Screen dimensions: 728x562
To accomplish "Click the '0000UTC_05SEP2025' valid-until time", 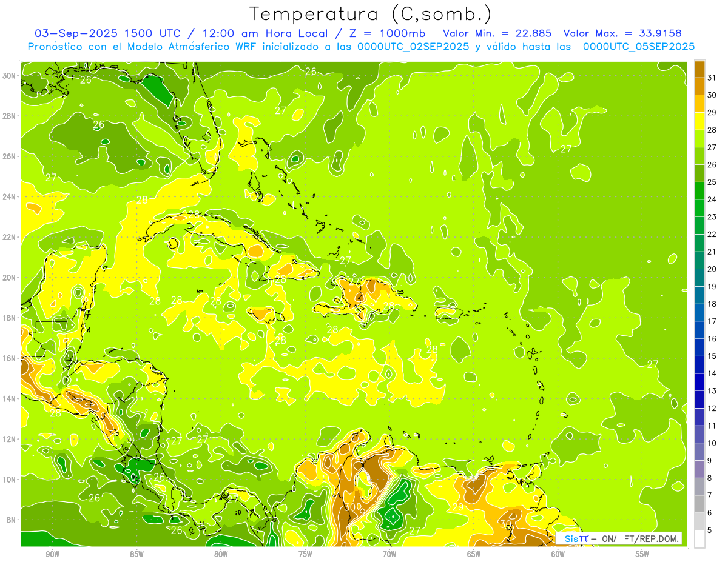I will click(x=639, y=46).
